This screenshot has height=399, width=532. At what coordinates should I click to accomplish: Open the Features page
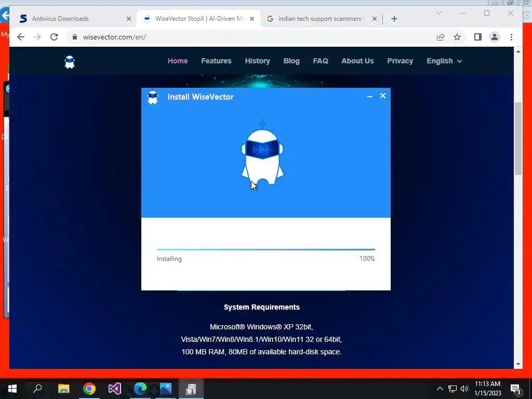click(x=216, y=61)
